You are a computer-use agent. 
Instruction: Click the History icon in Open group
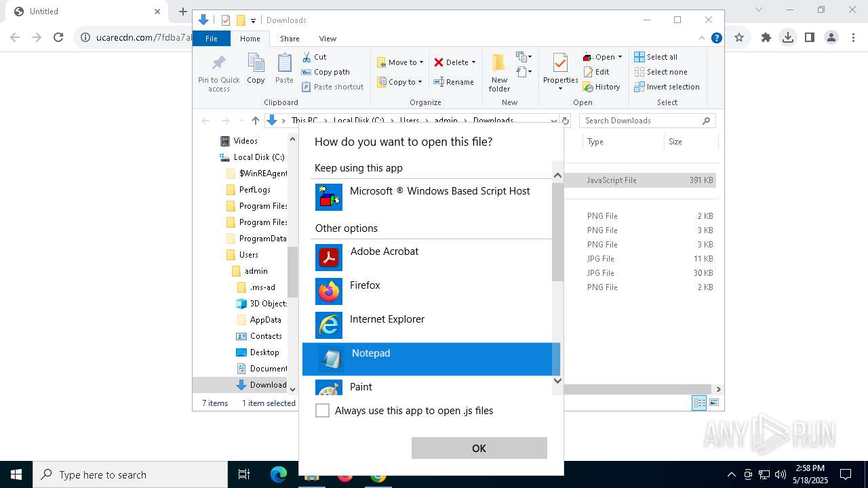(x=588, y=87)
